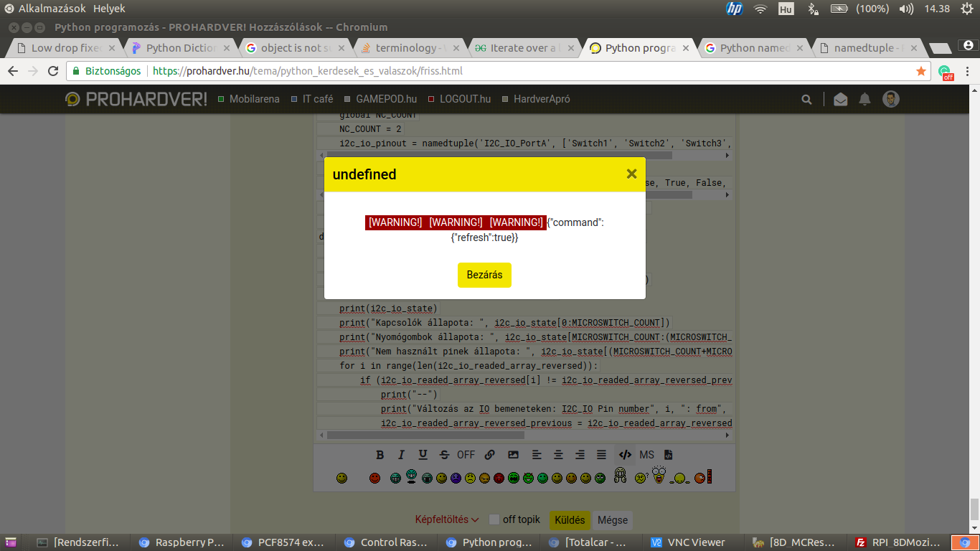Viewport: 980px width, 551px height.
Task: Click the OFF off-topic formatting button
Action: pyautogui.click(x=466, y=455)
